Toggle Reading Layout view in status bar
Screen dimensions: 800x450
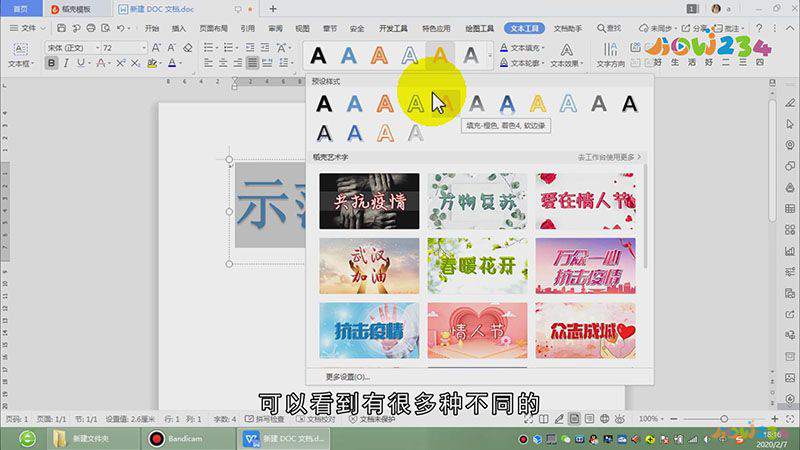[x=544, y=419]
